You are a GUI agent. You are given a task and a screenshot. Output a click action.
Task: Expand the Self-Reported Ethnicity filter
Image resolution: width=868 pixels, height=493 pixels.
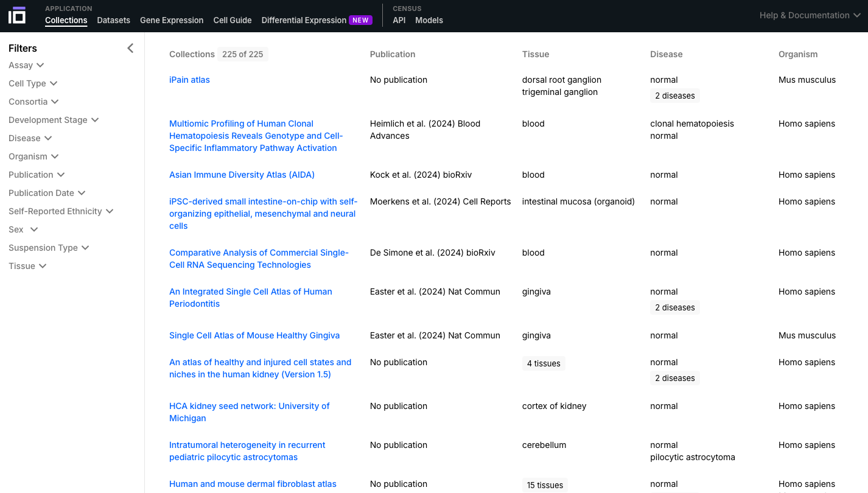point(61,211)
